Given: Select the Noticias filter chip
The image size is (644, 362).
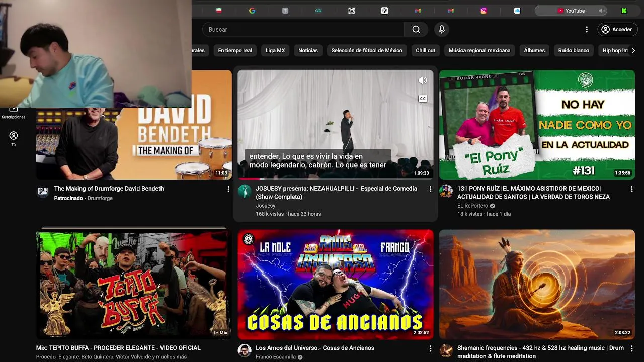Looking at the screenshot, I should [308, 50].
